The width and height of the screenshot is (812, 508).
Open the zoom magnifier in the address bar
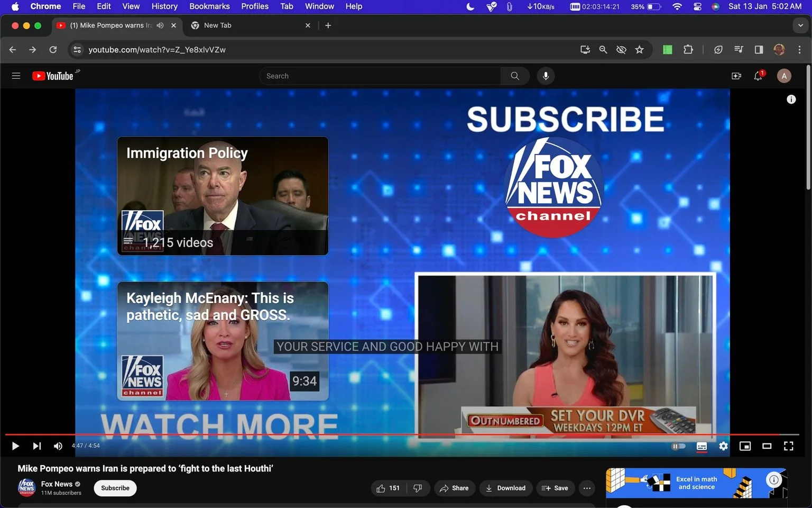pos(603,50)
